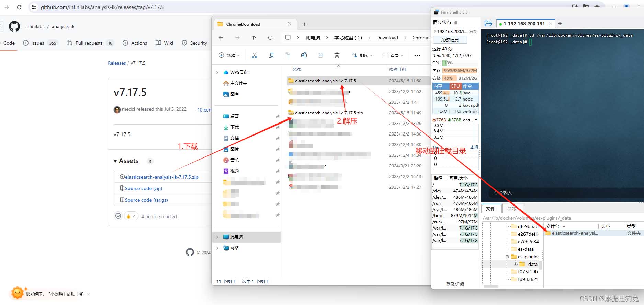Click the 内存 memory usage bar
Viewport: 644px width, 305px height.
[460, 71]
